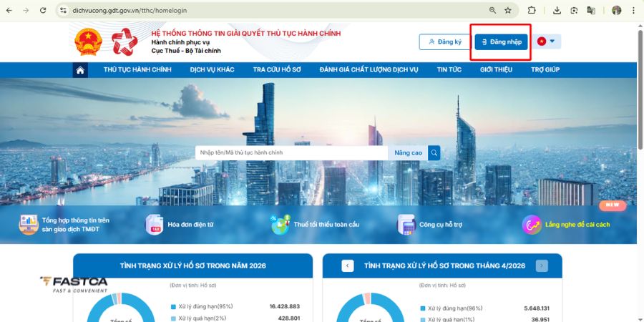The image size is (644, 322).
Task: Open the TMĐT trading floor info icon
Action: [x=29, y=225]
